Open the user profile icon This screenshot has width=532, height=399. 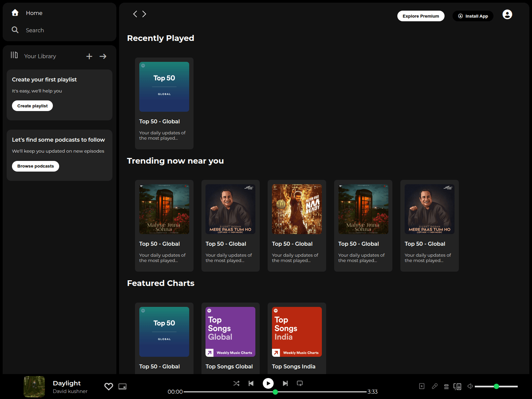pos(507,14)
